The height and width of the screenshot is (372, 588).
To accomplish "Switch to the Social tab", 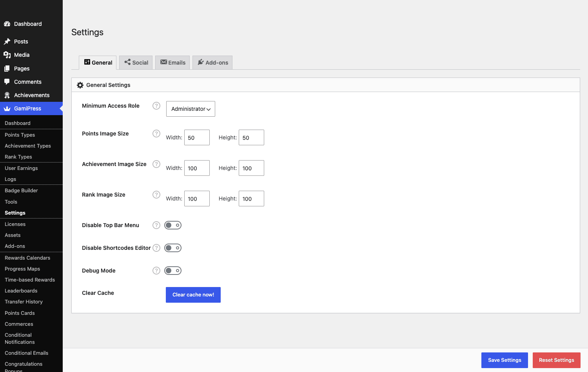I will (x=136, y=63).
